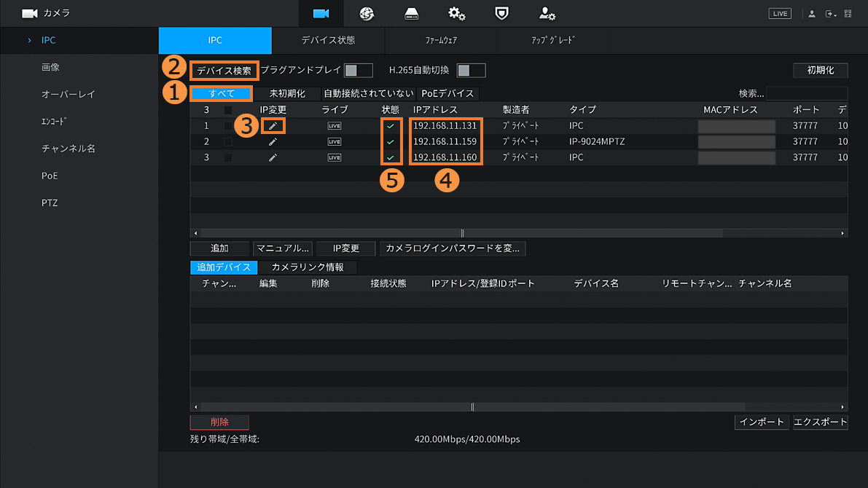868x488 pixels.
Task: Open the Security shield icon in top bar
Action: 501,13
